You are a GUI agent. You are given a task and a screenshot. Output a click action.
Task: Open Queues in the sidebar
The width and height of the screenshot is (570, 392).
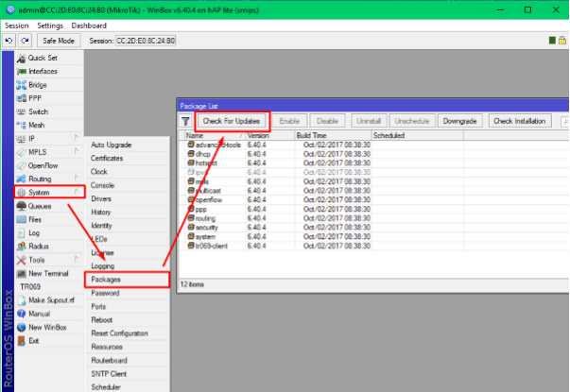pyautogui.click(x=49, y=206)
